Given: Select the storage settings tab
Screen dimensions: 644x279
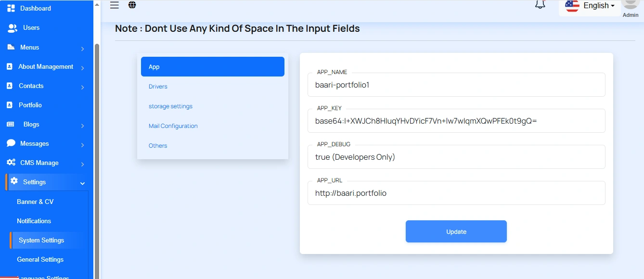Looking at the screenshot, I should [x=170, y=106].
